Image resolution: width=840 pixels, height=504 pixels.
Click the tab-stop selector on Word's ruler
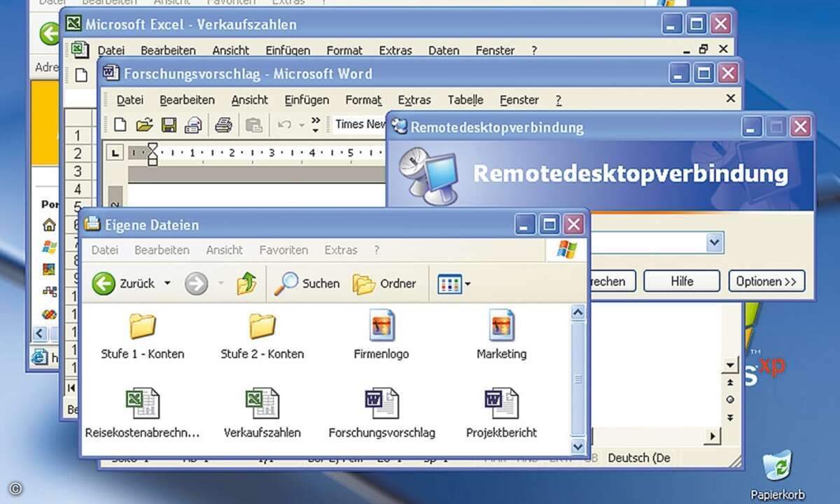coord(115,152)
